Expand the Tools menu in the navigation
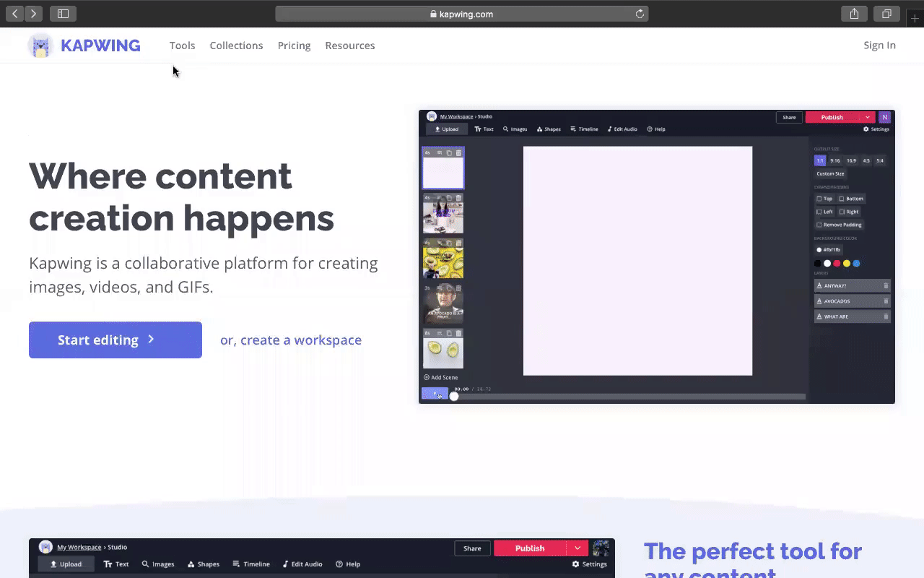The image size is (924, 578). 182,46
